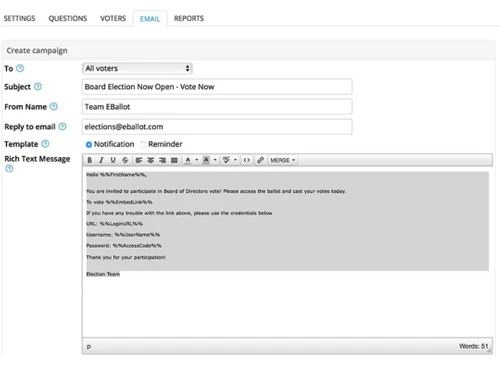Open the background color dropdown arrow
Image resolution: width=500 pixels, height=375 pixels.
tap(215, 160)
